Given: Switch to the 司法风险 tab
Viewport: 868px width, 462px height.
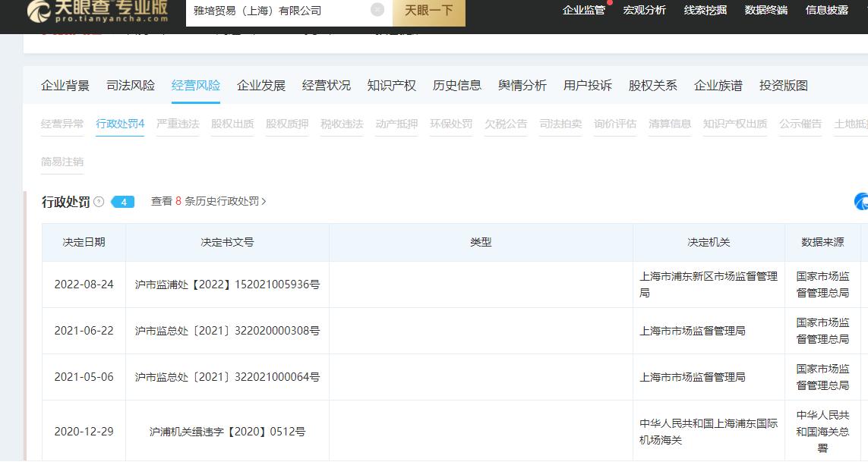Looking at the screenshot, I should pos(128,86).
